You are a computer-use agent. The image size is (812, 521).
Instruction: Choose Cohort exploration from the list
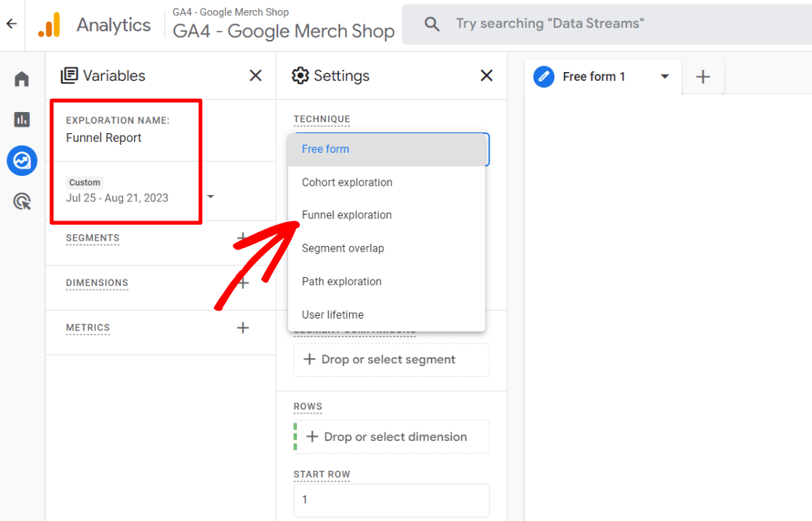[347, 183]
